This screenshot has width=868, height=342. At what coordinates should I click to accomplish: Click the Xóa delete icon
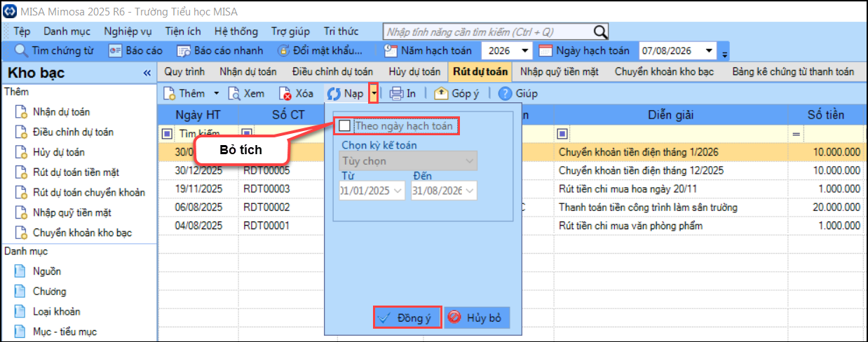(285, 93)
